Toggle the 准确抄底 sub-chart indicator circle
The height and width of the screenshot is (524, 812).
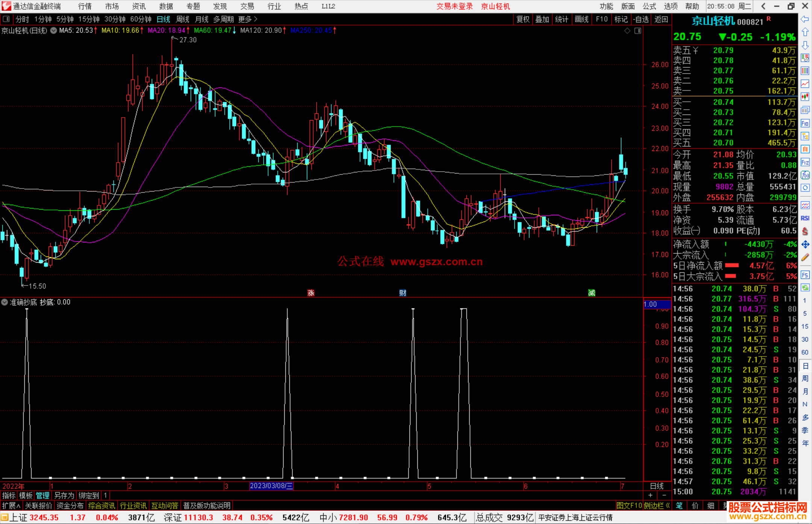click(x=5, y=302)
